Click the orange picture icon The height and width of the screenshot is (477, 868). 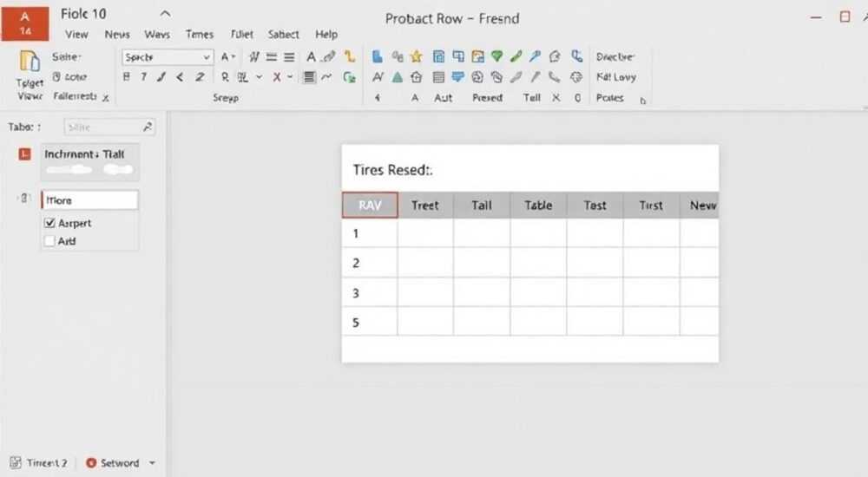click(477, 56)
